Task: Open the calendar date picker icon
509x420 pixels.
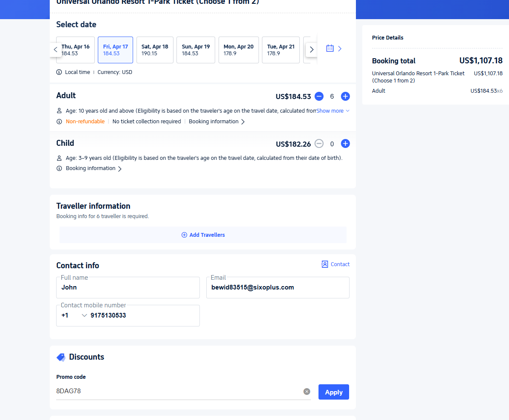Action: pos(330,48)
